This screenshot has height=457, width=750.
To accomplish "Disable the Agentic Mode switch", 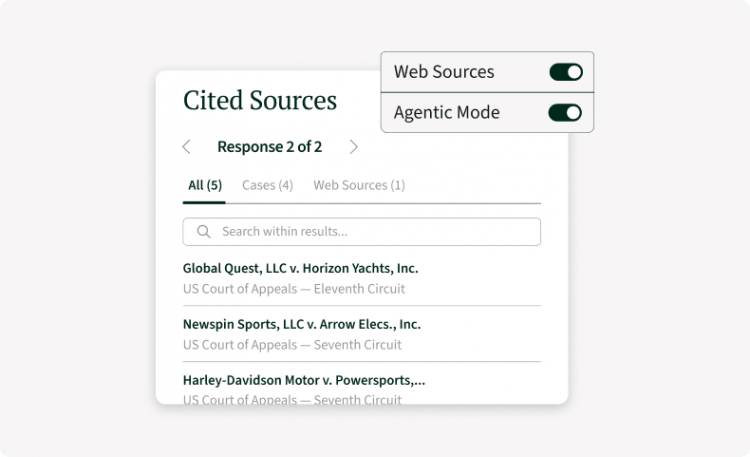I will (x=565, y=113).
